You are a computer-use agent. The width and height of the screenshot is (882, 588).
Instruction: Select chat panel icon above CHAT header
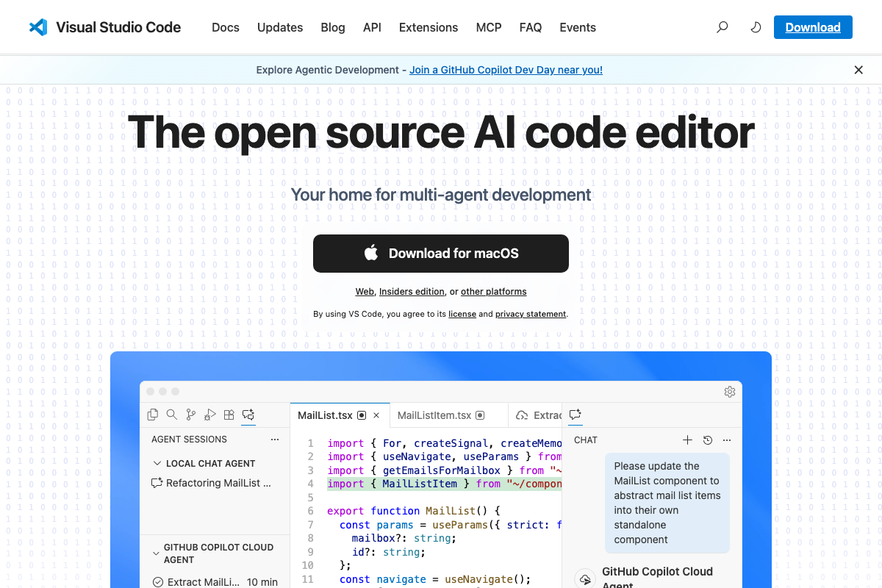click(576, 415)
